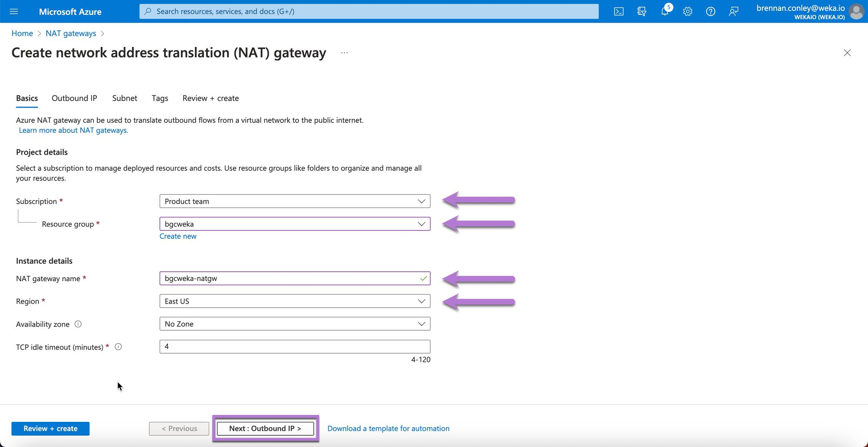Expand the Region dropdown
This screenshot has height=447, width=868.
click(295, 301)
